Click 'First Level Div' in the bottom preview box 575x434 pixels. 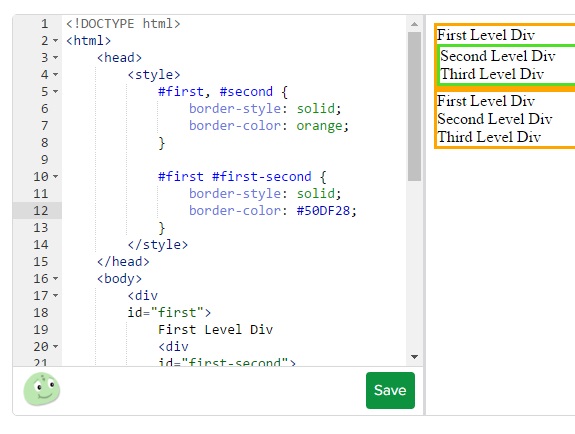pyautogui.click(x=486, y=101)
